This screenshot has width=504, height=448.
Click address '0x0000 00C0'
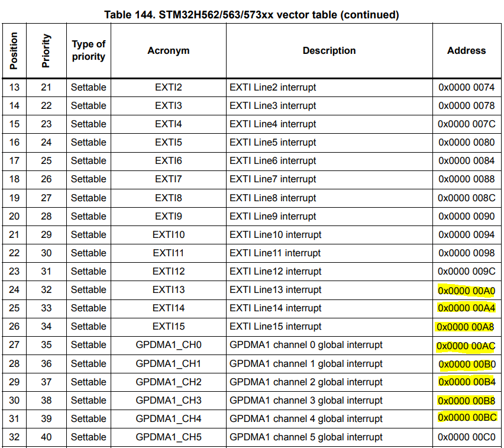click(466, 437)
